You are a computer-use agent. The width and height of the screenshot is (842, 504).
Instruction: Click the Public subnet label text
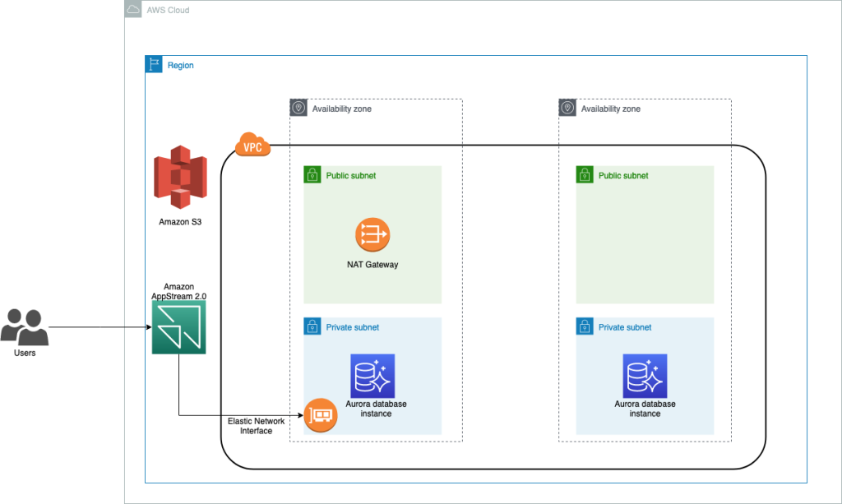point(350,175)
